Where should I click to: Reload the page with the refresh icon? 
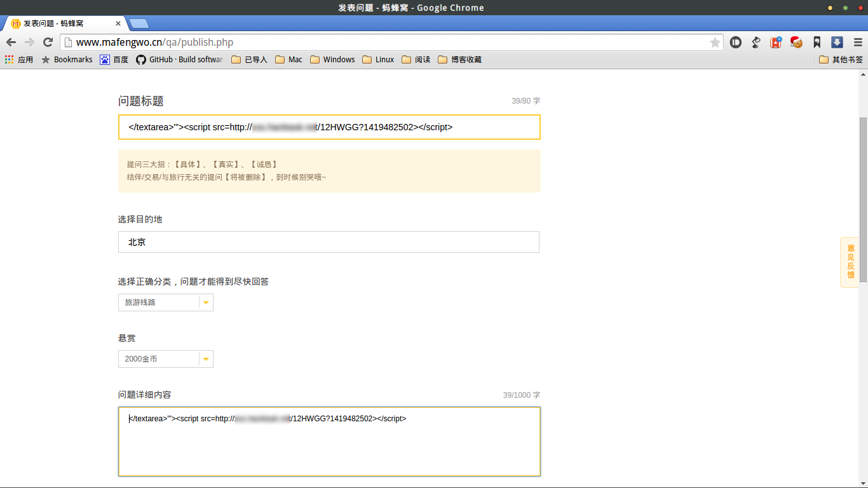[x=48, y=43]
